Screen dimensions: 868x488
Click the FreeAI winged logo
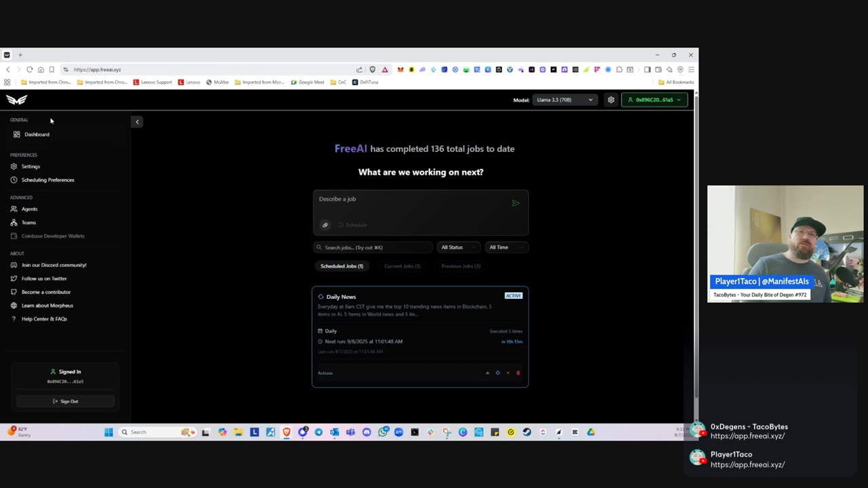coord(16,100)
